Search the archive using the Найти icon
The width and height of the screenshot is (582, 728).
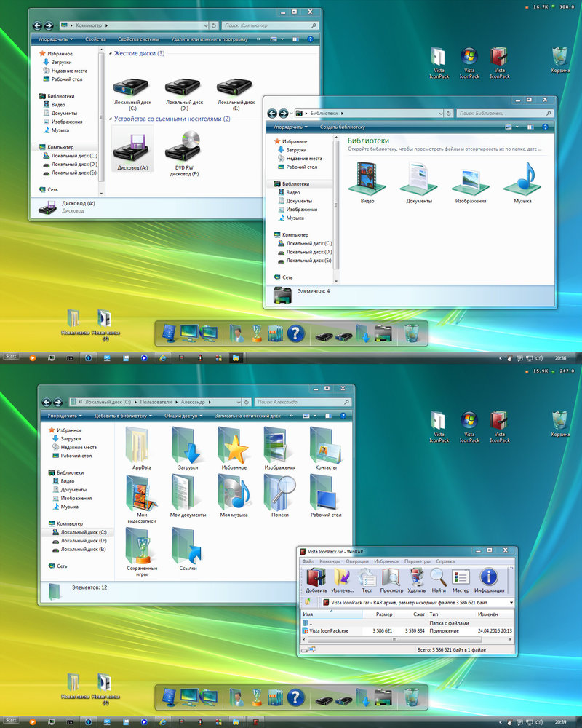coord(437,578)
